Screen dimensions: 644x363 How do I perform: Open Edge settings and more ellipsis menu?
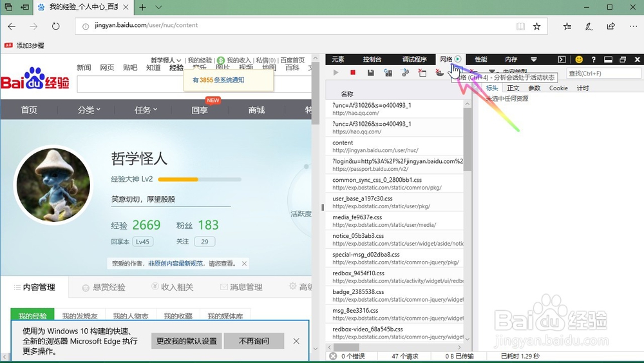coord(633,26)
